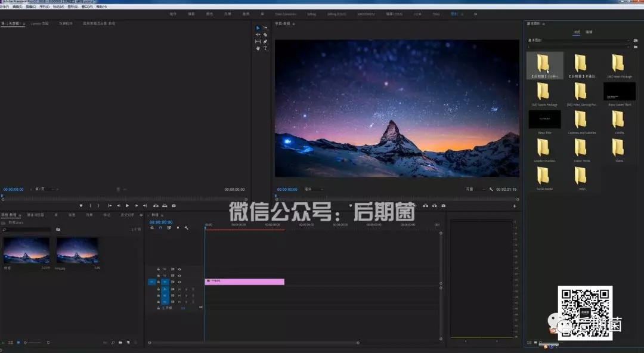Expand the workspace overflow chevron

click(475, 13)
